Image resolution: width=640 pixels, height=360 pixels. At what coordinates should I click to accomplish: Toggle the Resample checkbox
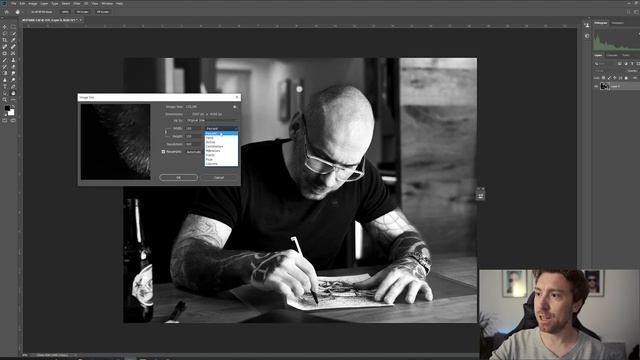(163, 152)
